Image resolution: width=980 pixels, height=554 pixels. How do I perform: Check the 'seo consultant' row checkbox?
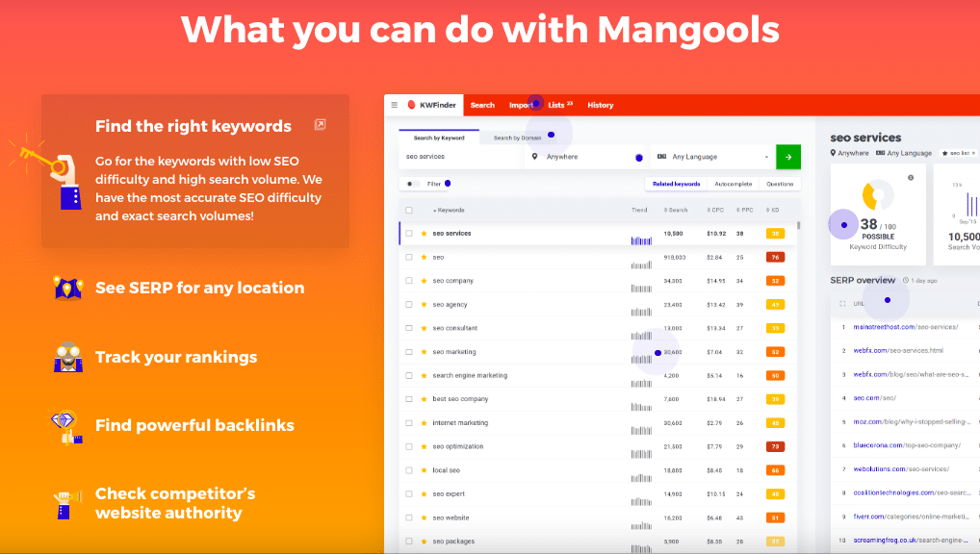click(409, 329)
